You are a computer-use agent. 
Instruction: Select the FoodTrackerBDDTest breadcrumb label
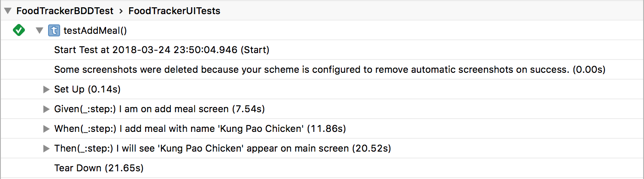tap(65, 11)
